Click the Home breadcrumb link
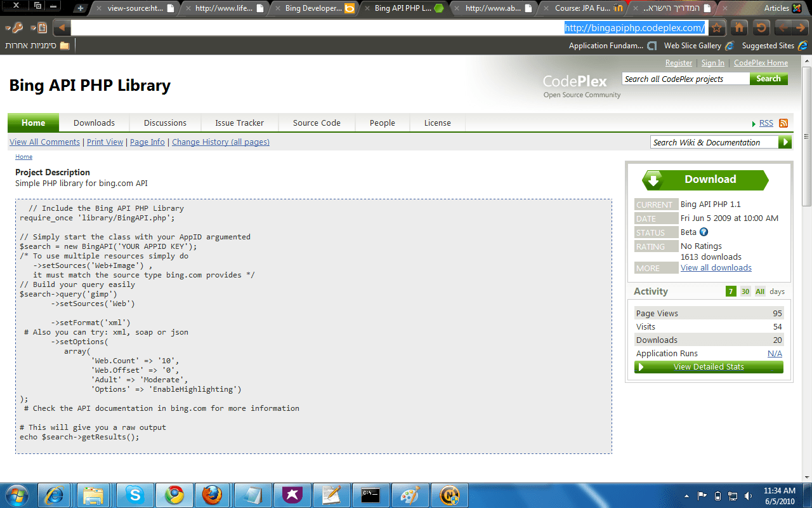 [x=23, y=157]
